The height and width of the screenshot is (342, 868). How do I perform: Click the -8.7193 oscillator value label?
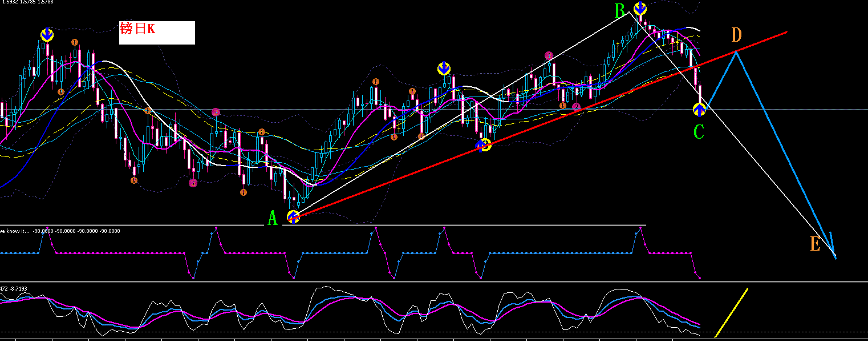[x=18, y=289]
